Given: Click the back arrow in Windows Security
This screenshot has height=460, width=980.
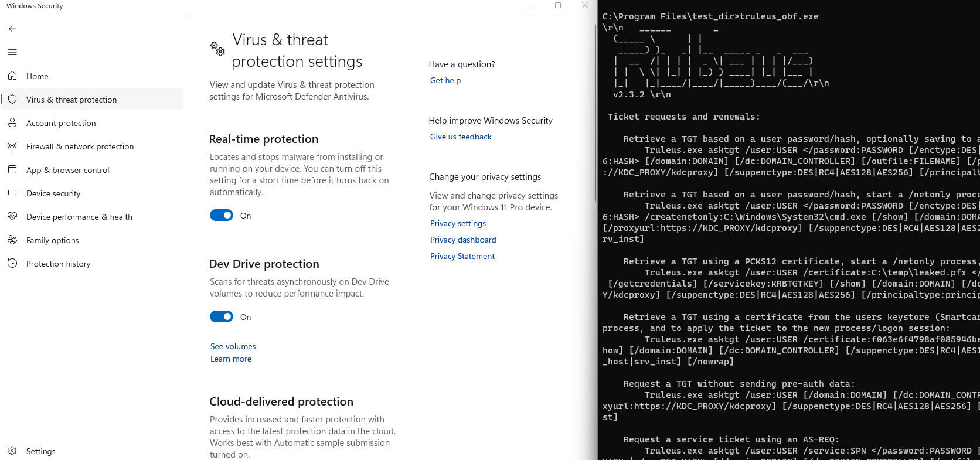Looking at the screenshot, I should point(12,29).
